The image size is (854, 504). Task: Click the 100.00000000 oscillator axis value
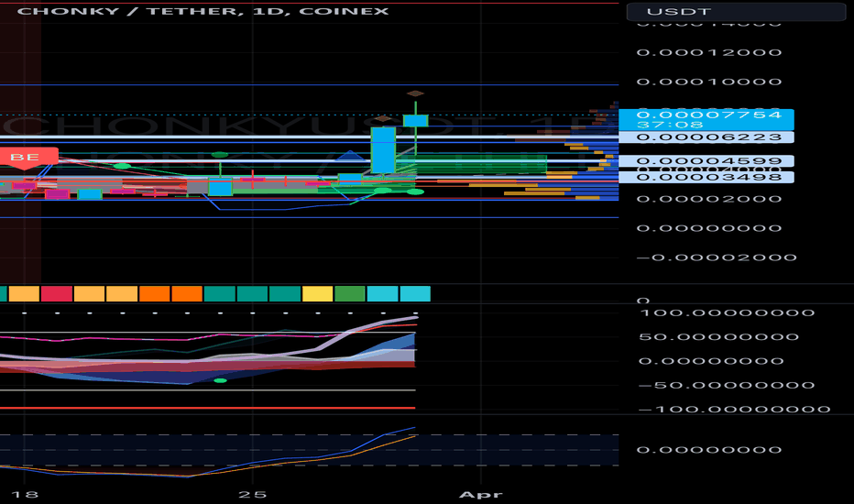727,312
